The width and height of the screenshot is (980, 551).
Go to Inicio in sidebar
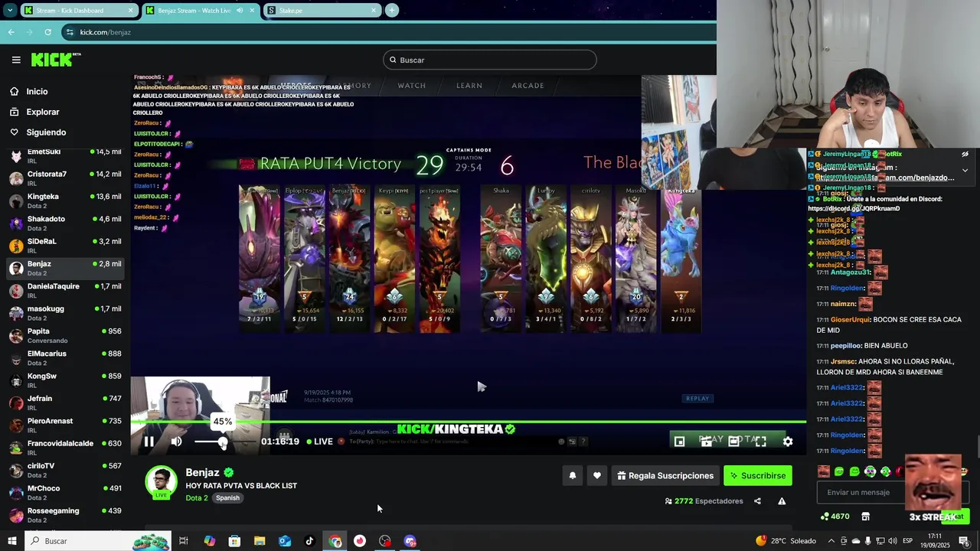pyautogui.click(x=37, y=91)
